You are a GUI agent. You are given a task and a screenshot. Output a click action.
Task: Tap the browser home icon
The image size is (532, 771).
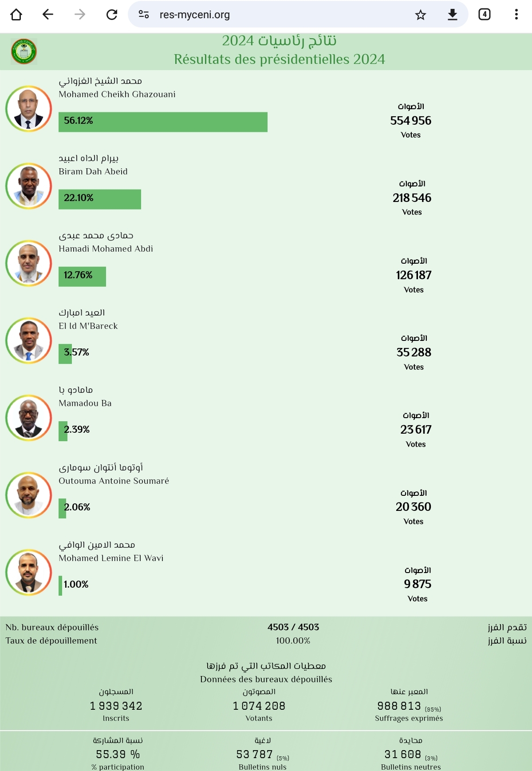click(x=16, y=15)
